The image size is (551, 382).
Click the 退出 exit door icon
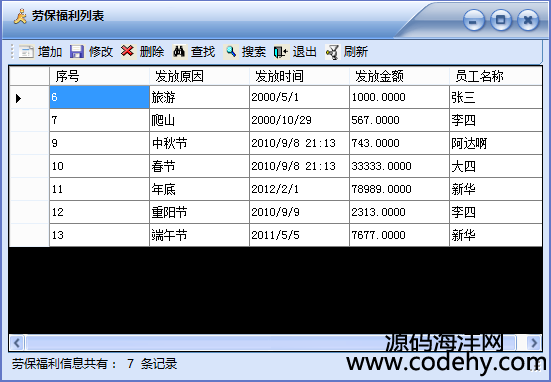pos(281,52)
